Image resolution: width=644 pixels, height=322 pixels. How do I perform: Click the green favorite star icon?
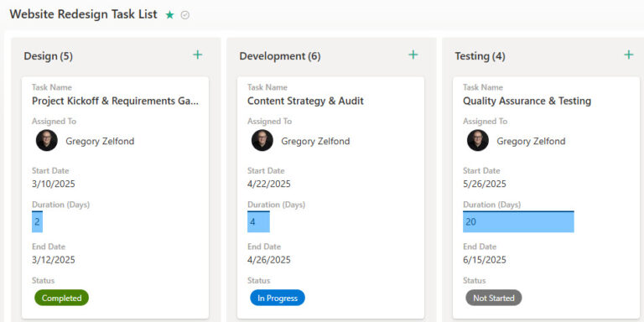pyautogui.click(x=169, y=15)
